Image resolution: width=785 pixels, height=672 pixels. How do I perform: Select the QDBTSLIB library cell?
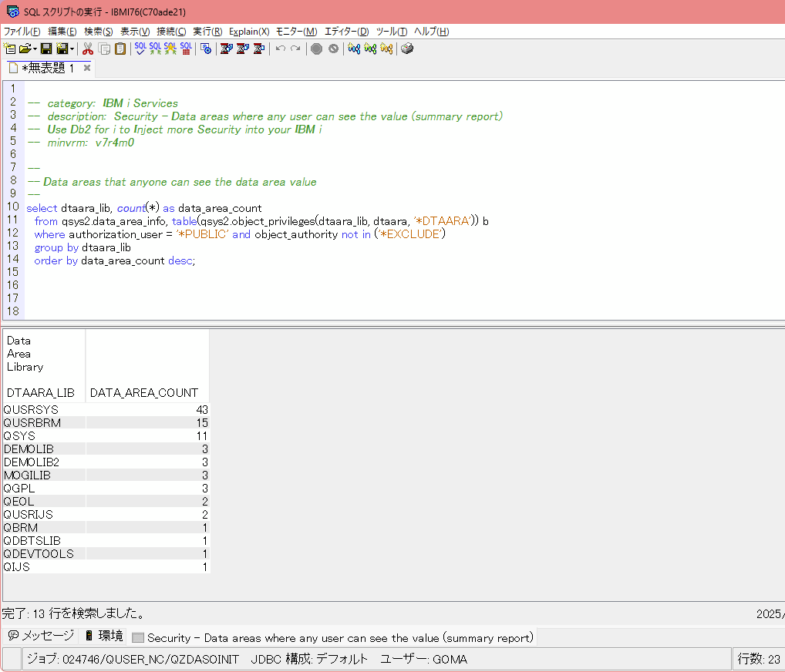(x=44, y=541)
